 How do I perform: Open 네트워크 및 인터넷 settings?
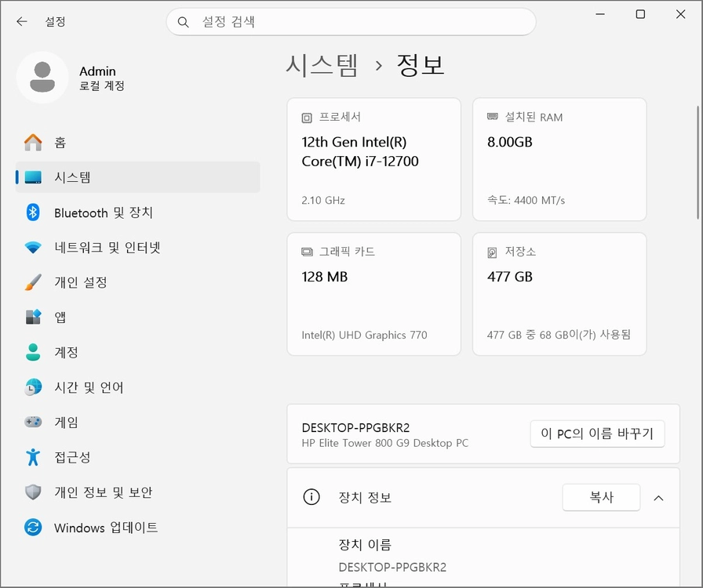click(x=137, y=247)
